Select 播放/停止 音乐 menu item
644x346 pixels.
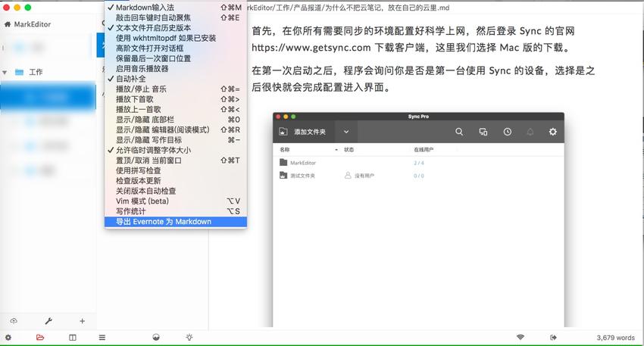[x=176, y=89]
